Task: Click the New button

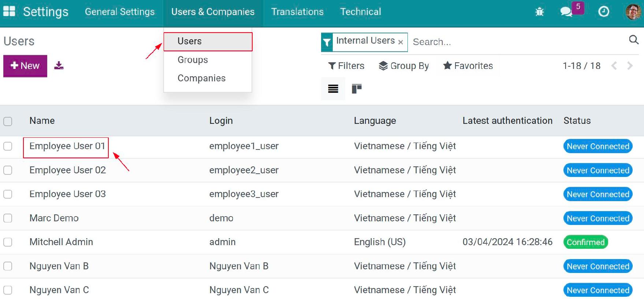Action: click(x=25, y=66)
